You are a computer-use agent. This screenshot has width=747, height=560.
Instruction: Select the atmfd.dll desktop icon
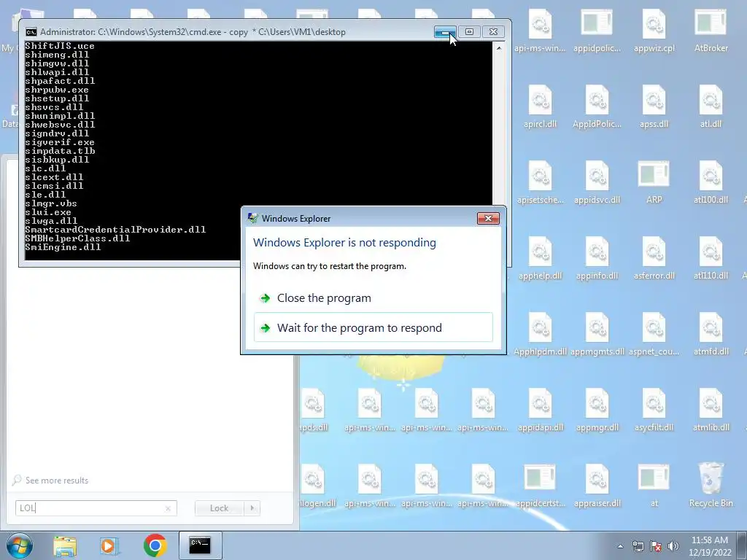pyautogui.click(x=711, y=333)
